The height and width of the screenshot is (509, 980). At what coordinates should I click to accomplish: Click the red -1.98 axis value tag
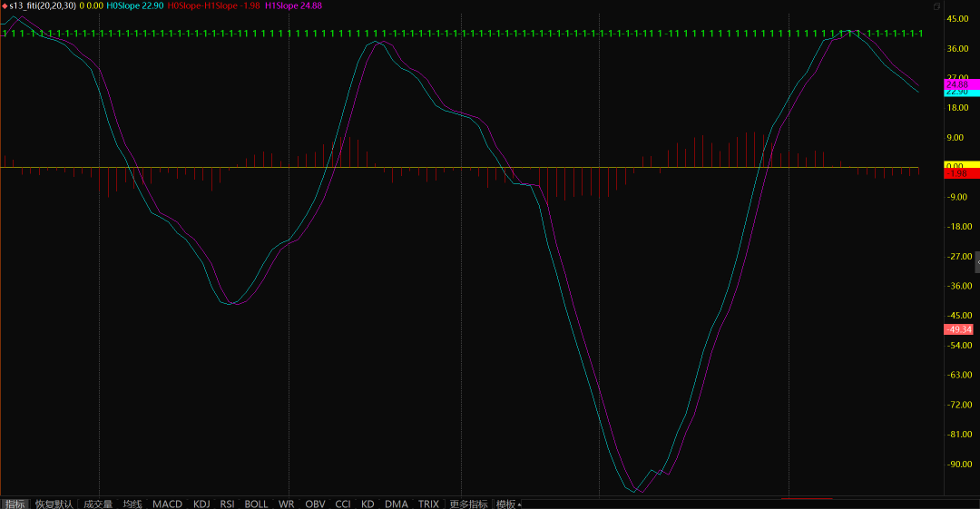coord(961,174)
